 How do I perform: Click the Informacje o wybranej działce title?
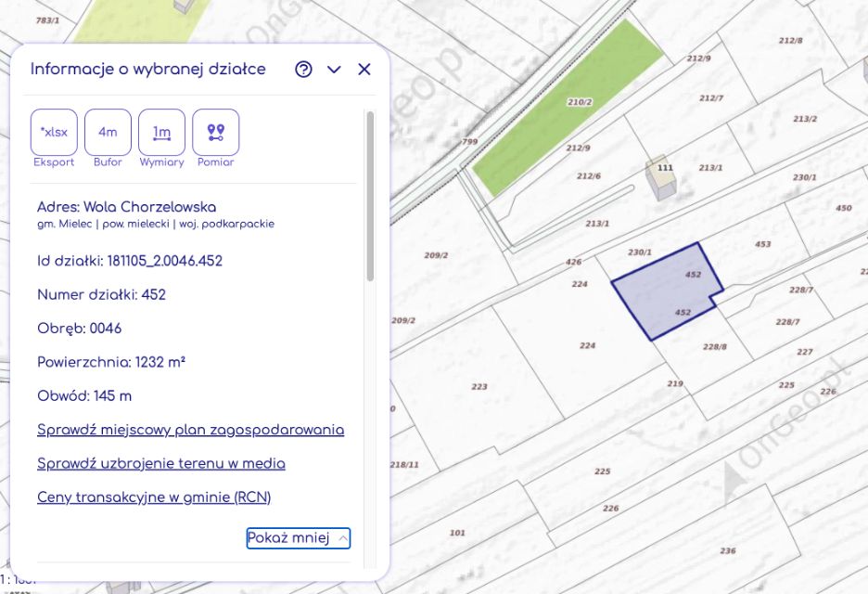147,70
